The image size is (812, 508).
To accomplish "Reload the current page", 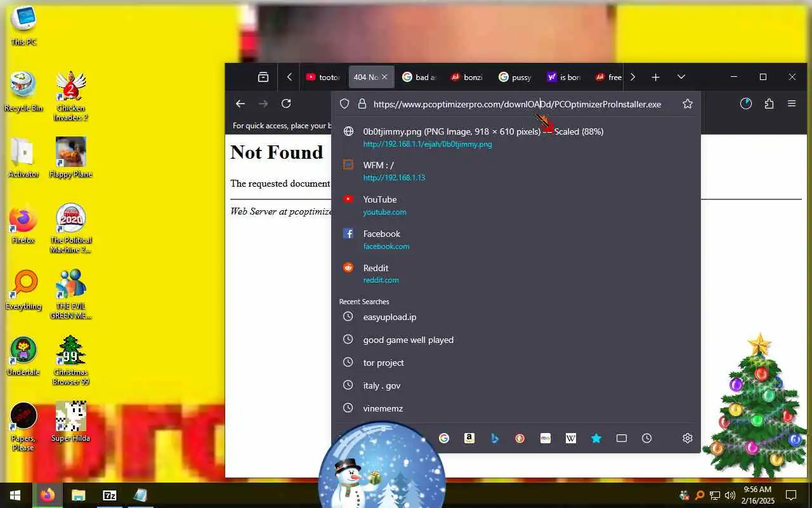I will [286, 104].
